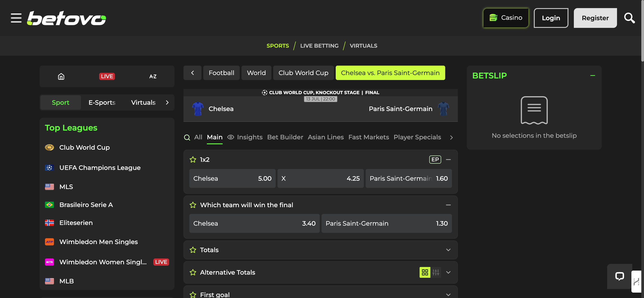Open SPORTS in top navigation
This screenshot has width=644, height=298.
tap(278, 46)
